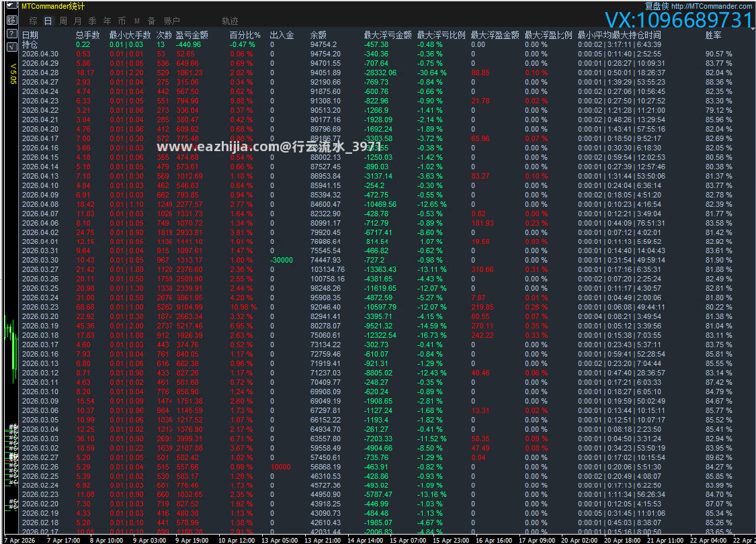Click the collapse panel icon above the 移 button
756x544 pixels.
click(12, 6)
